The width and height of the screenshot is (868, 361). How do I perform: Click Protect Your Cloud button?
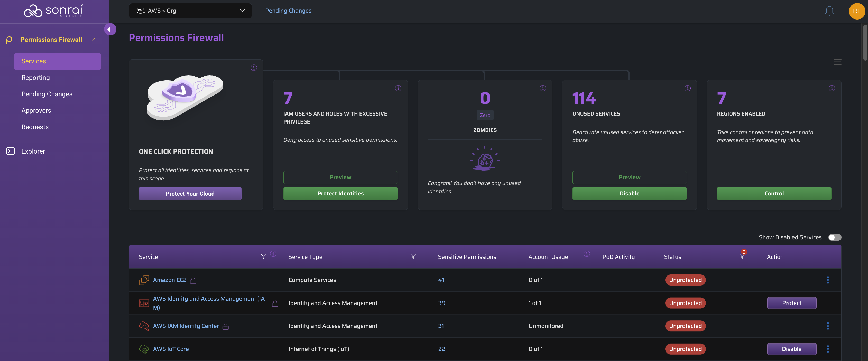(x=190, y=194)
